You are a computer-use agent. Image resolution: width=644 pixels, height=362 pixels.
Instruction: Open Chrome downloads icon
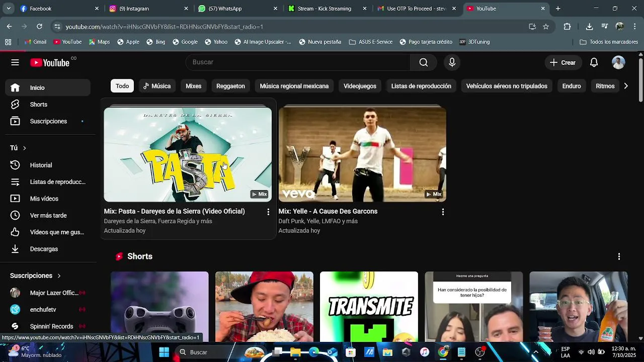point(589,27)
